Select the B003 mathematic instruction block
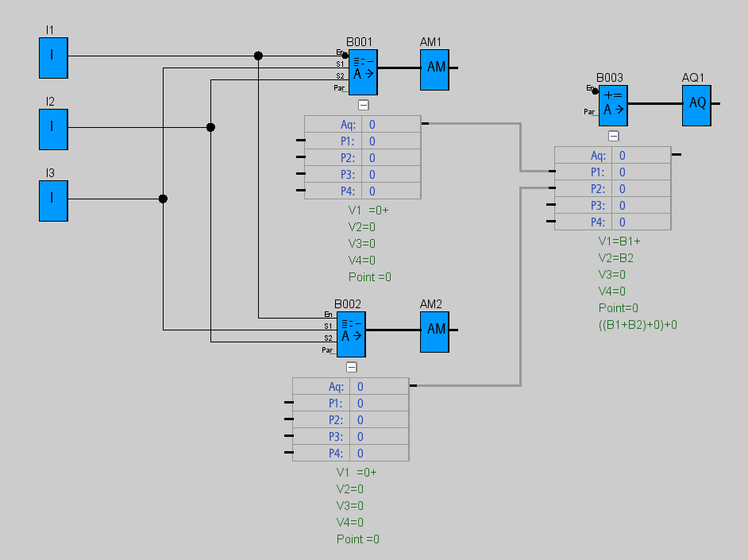This screenshot has height=560, width=748. point(613,106)
